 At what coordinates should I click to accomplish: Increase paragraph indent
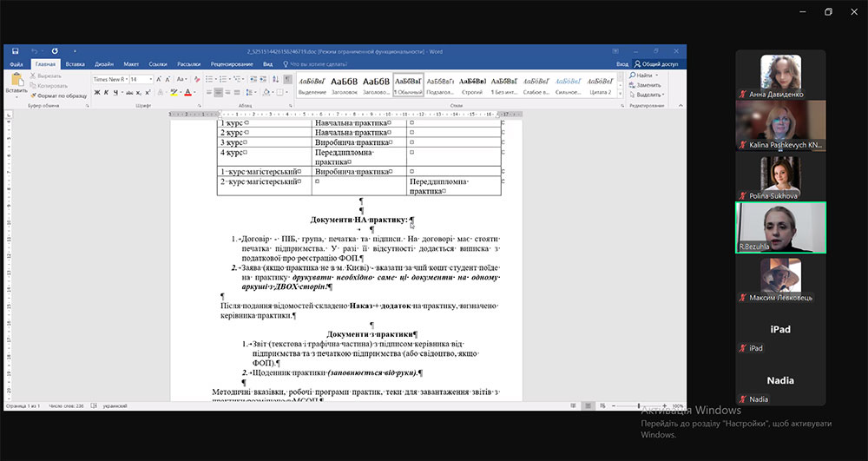[262, 79]
